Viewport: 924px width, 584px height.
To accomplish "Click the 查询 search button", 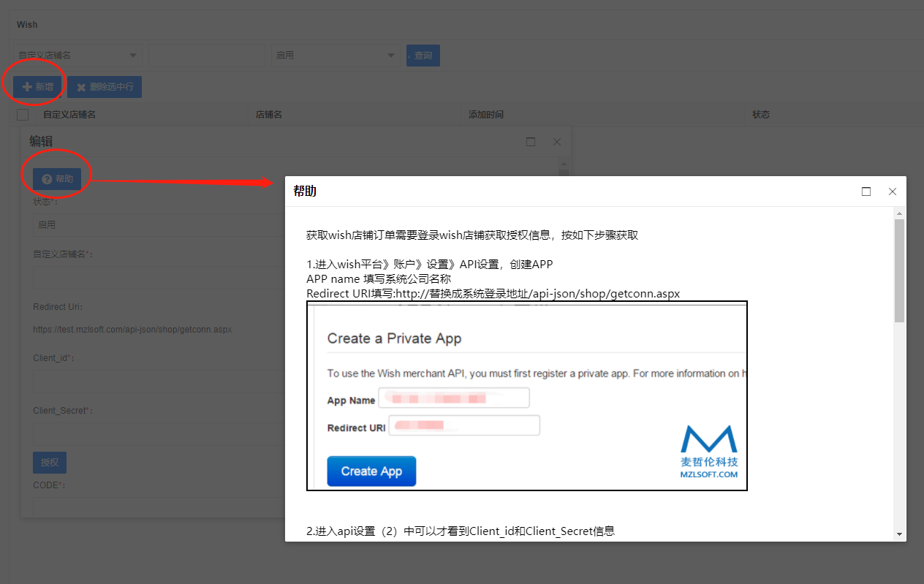I will point(423,56).
